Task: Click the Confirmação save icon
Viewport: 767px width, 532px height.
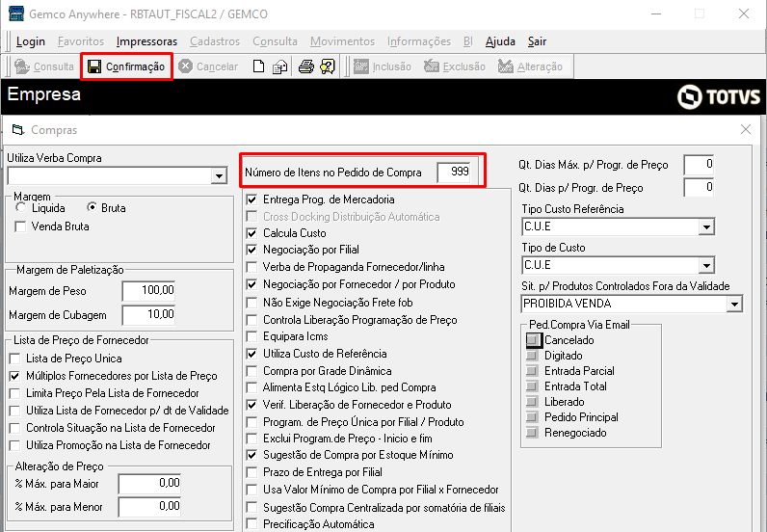Action: pos(94,66)
